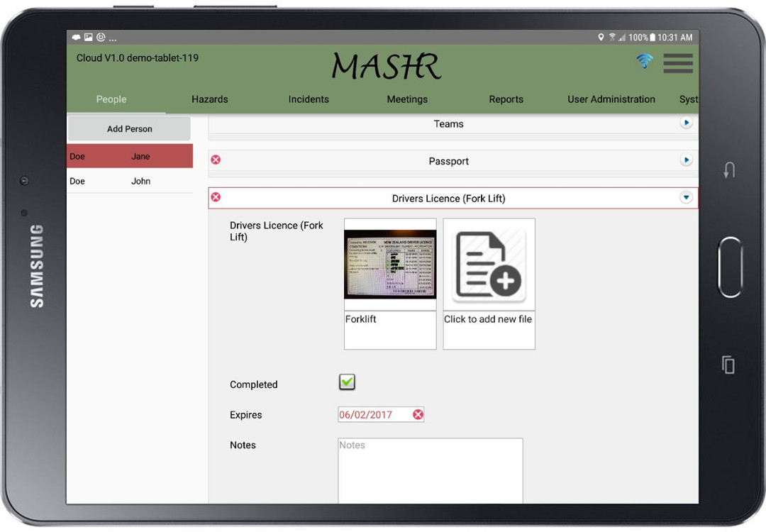This screenshot has width=766, height=532.
Task: Click inside the Notes text area
Action: coord(430,472)
